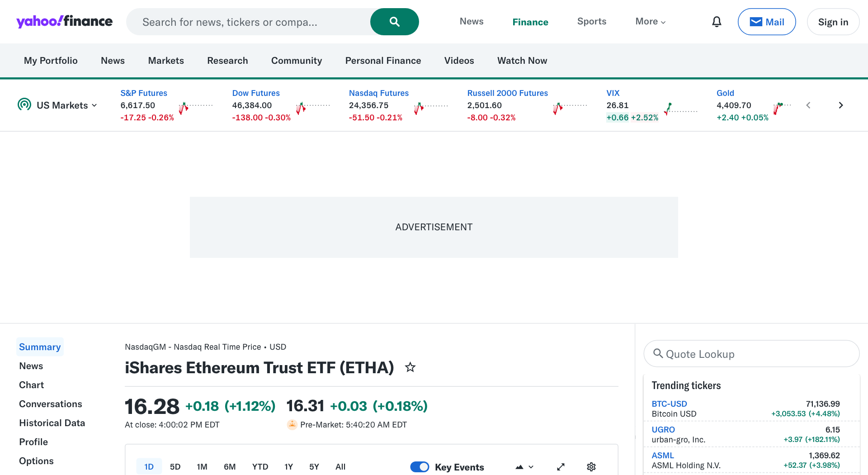Open Sports link in top header
868x475 pixels.
(592, 21)
